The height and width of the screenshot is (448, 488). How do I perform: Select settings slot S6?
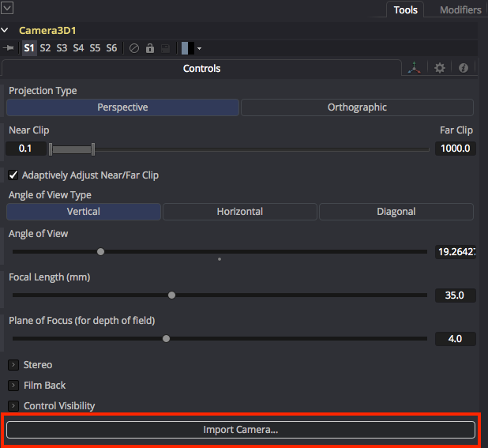111,48
